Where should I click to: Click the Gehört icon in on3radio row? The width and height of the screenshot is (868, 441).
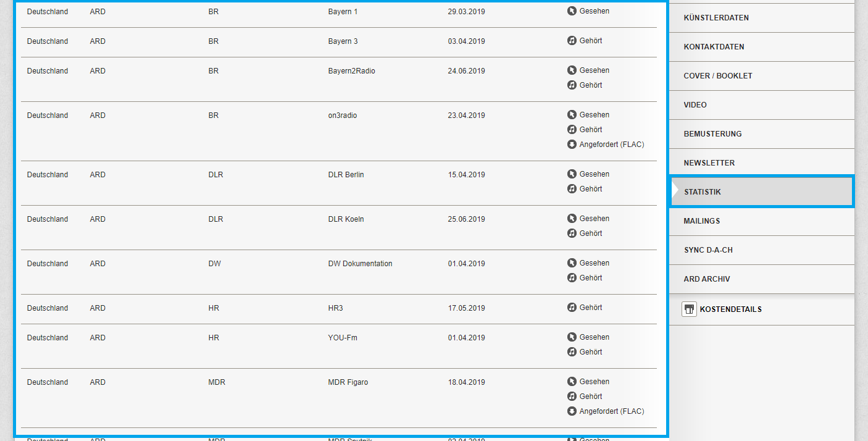pyautogui.click(x=572, y=130)
